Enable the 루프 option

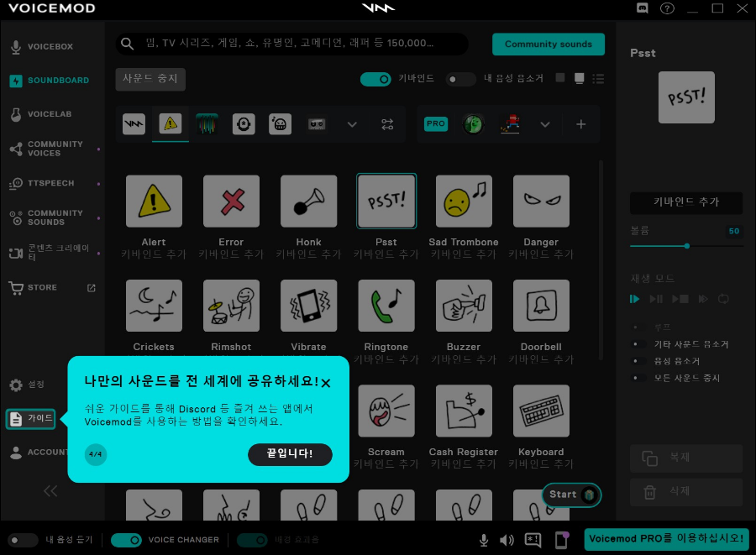point(639,327)
